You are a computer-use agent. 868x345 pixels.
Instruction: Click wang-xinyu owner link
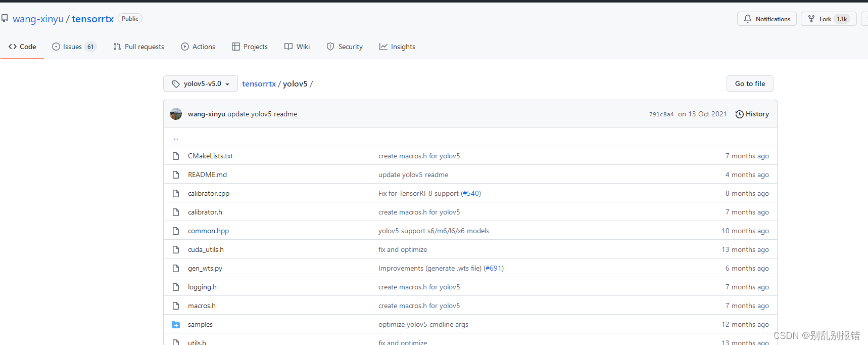[38, 19]
